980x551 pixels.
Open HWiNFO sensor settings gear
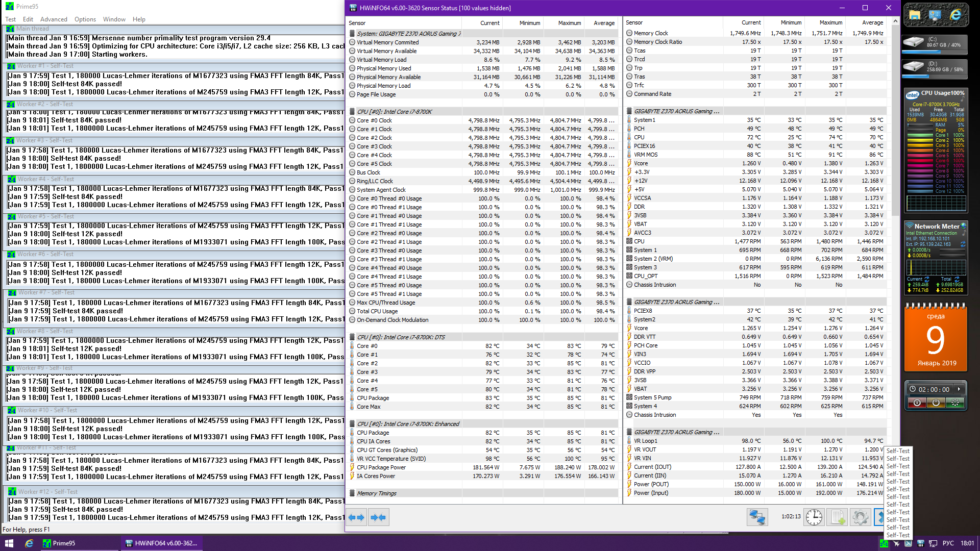860,517
